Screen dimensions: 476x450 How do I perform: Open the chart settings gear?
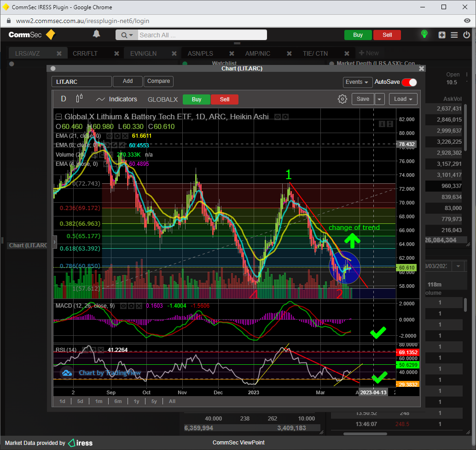342,99
